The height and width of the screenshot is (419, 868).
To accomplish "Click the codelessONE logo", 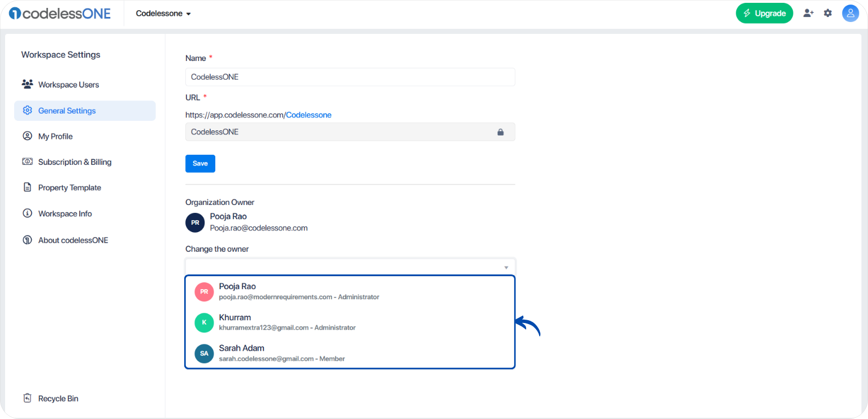I will (60, 14).
